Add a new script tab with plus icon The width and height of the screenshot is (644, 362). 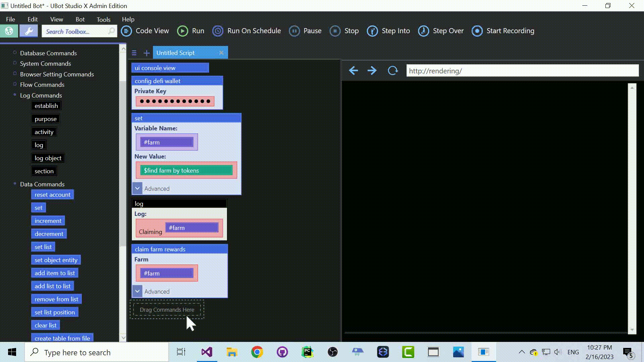point(147,53)
